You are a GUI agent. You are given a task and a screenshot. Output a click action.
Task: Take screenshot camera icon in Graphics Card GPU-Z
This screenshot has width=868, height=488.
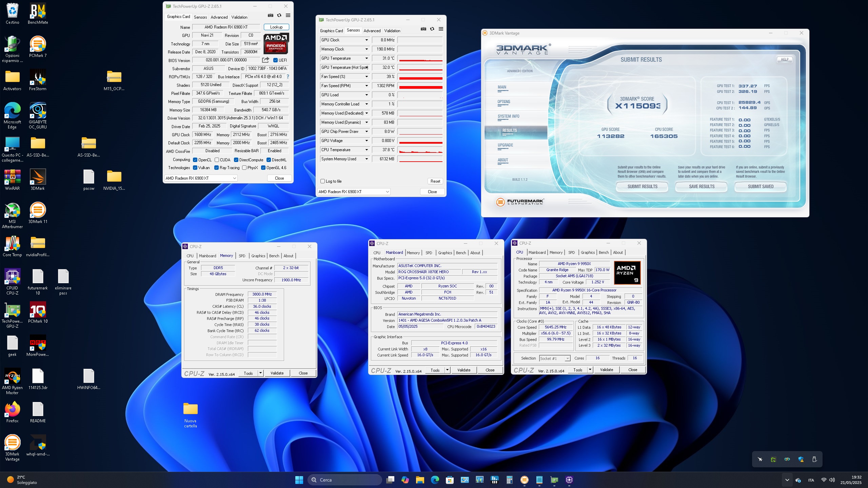(270, 15)
